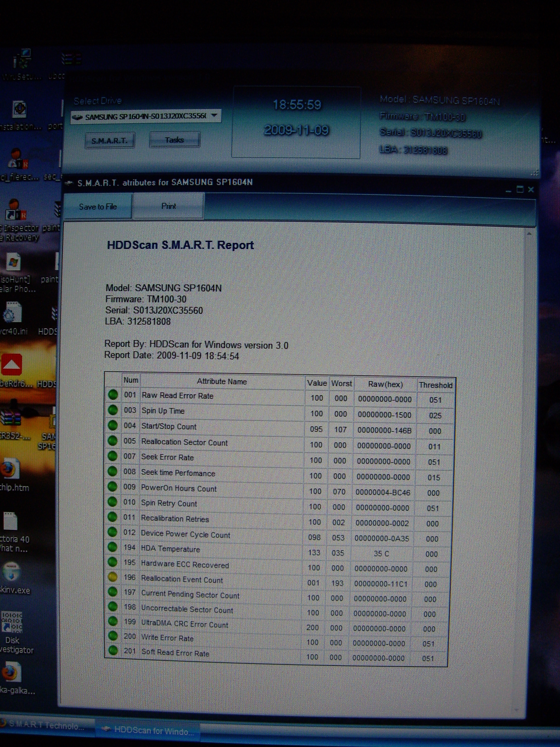The image size is (560, 747).
Task: Click 'Firmware: TM100-30' line in the report
Action: click(x=146, y=299)
